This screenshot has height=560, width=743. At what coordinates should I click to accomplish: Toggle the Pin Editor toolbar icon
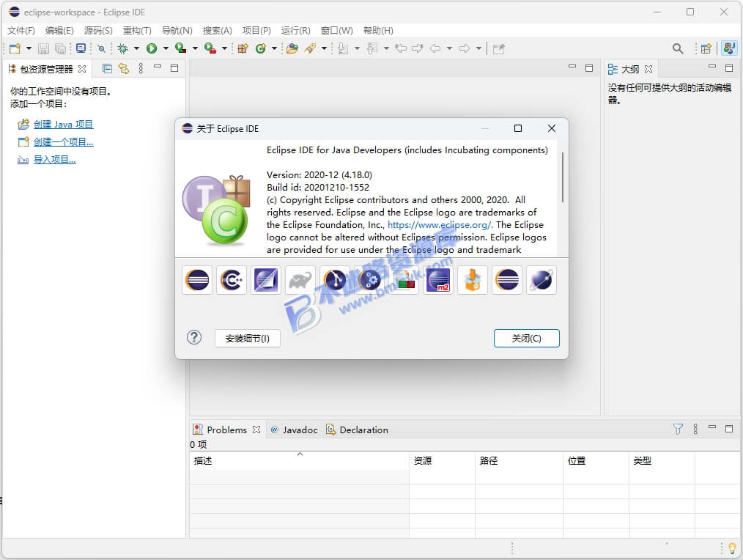click(498, 48)
